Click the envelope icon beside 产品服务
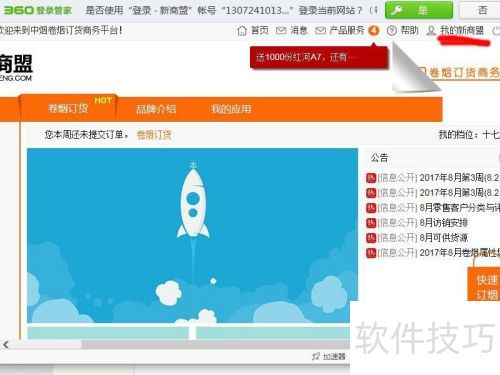500x375 pixels. click(x=320, y=31)
